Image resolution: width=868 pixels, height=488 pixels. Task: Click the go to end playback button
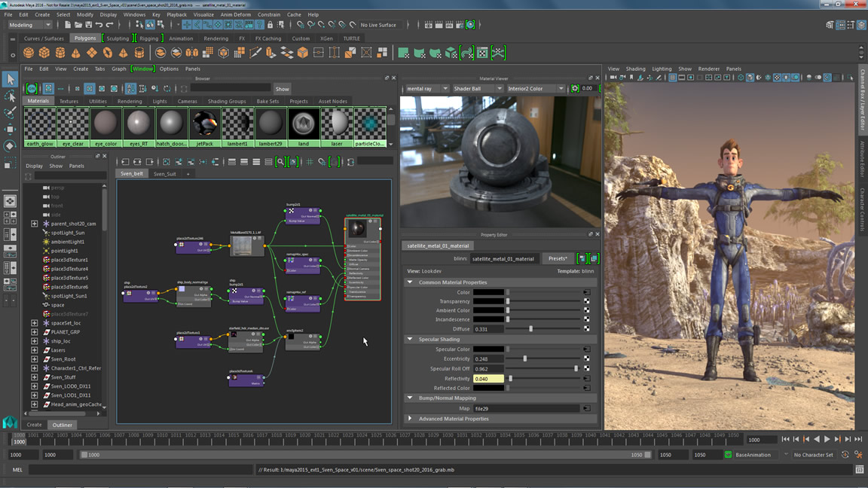point(859,439)
